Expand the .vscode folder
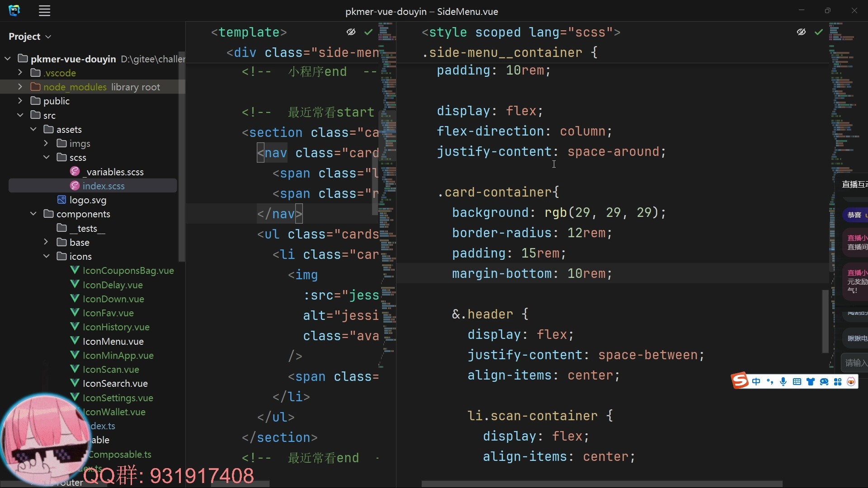 pyautogui.click(x=20, y=73)
